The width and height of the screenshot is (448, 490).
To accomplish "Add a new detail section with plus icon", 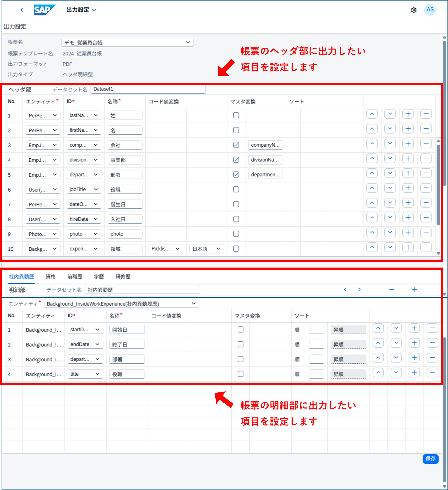I will (x=414, y=290).
